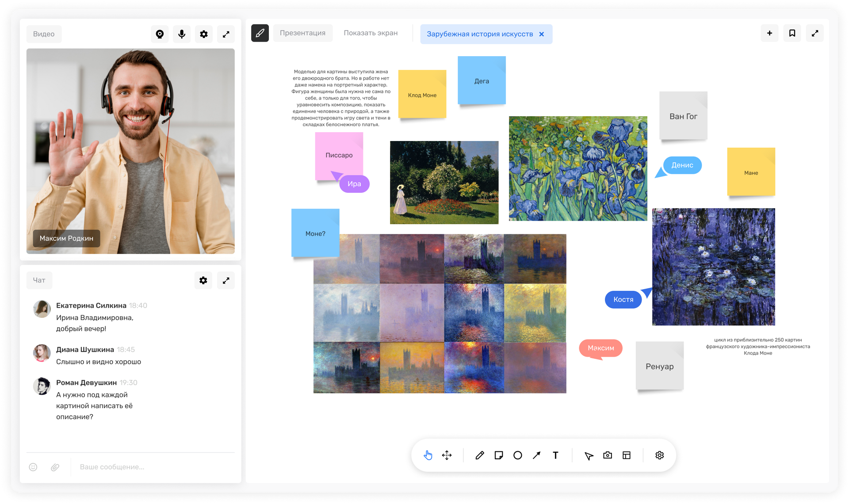849x504 pixels.
Task: Toggle the webcam on or off
Action: coord(160,34)
